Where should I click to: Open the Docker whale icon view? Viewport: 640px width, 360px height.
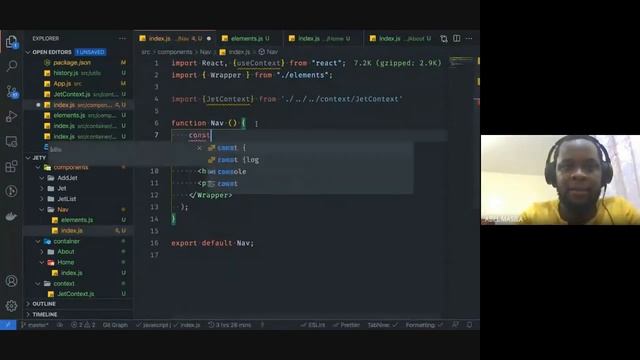tap(11, 216)
